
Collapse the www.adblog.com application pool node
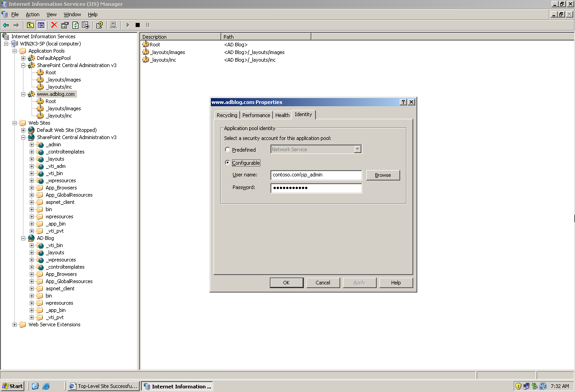(x=23, y=94)
